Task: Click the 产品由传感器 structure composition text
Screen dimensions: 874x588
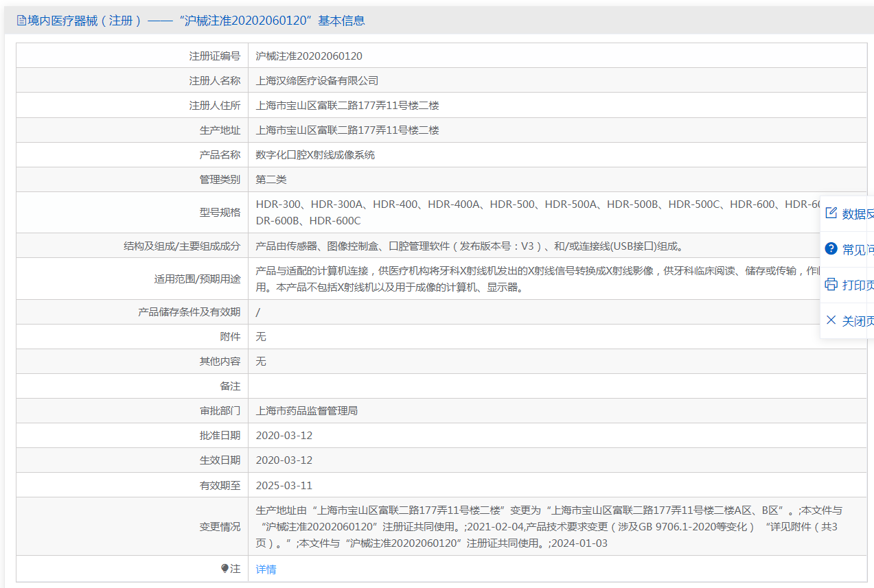Action: point(470,246)
